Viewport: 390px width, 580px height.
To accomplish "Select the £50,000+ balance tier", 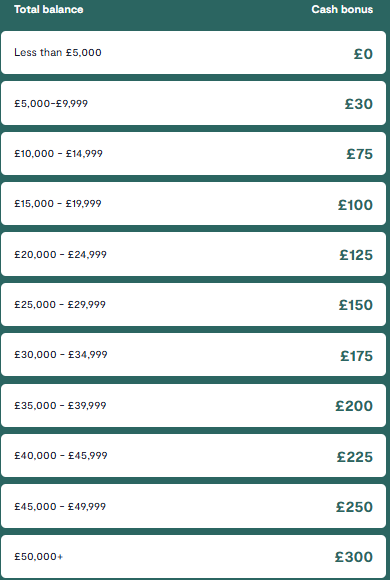I will click(x=194, y=557).
